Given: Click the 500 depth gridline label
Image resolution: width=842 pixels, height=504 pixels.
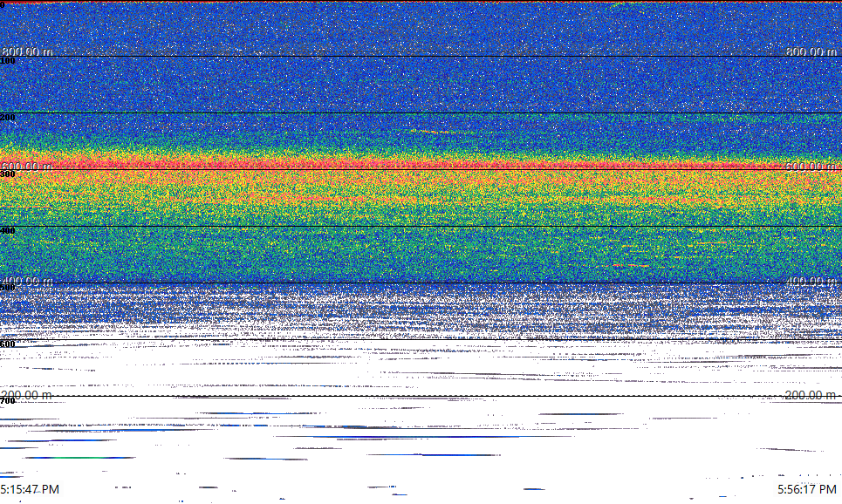Looking at the screenshot, I should 8,287.
